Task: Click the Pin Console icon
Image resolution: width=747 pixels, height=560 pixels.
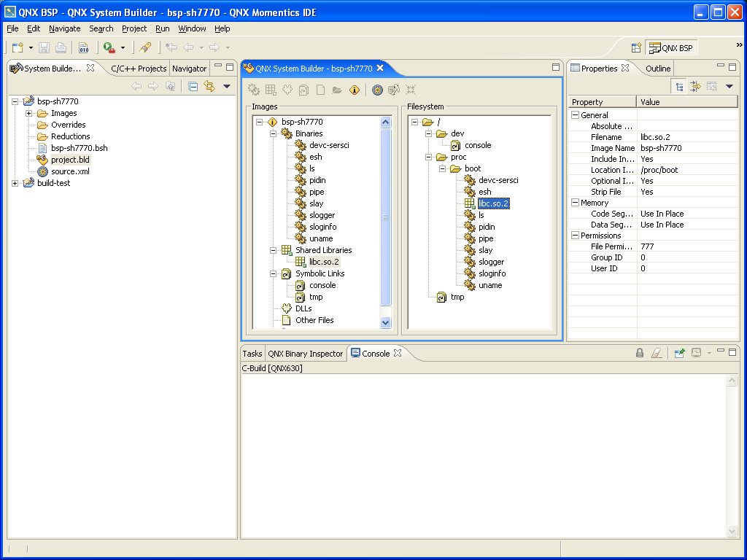Action: 679,353
